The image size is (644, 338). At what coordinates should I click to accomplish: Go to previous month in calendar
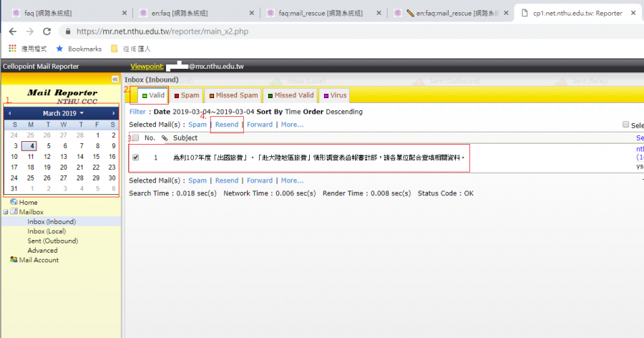tap(9, 113)
